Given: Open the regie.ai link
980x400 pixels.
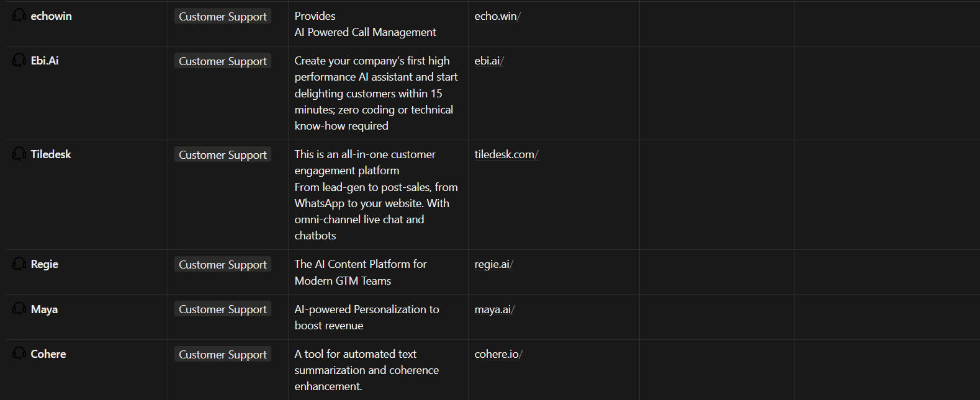Looking at the screenshot, I should pos(492,264).
